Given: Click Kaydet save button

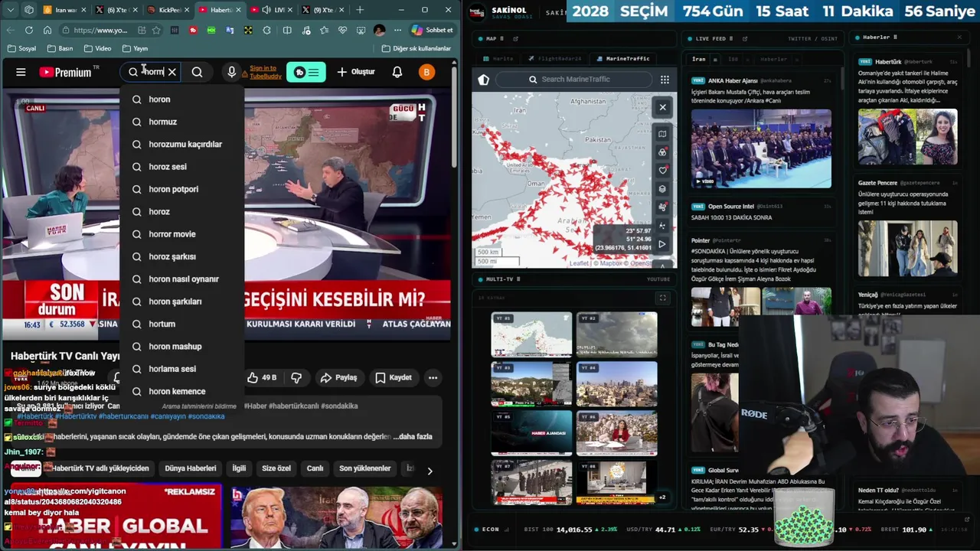Looking at the screenshot, I should [394, 377].
